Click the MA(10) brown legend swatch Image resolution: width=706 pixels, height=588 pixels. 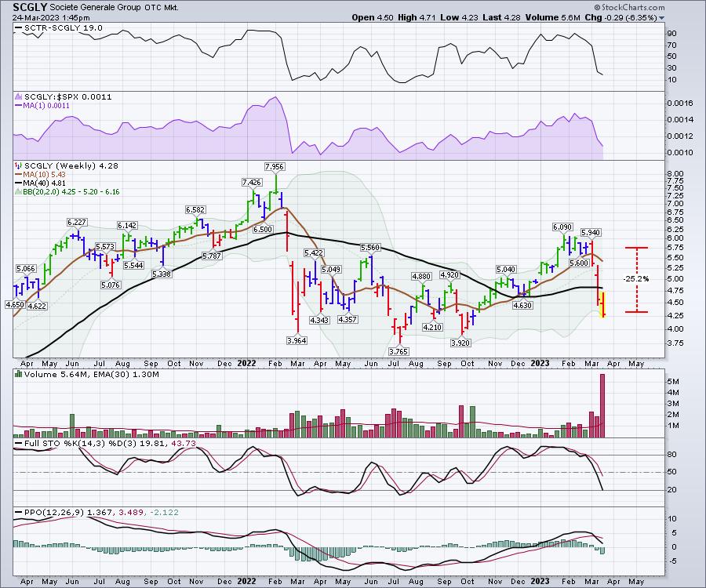click(x=19, y=173)
